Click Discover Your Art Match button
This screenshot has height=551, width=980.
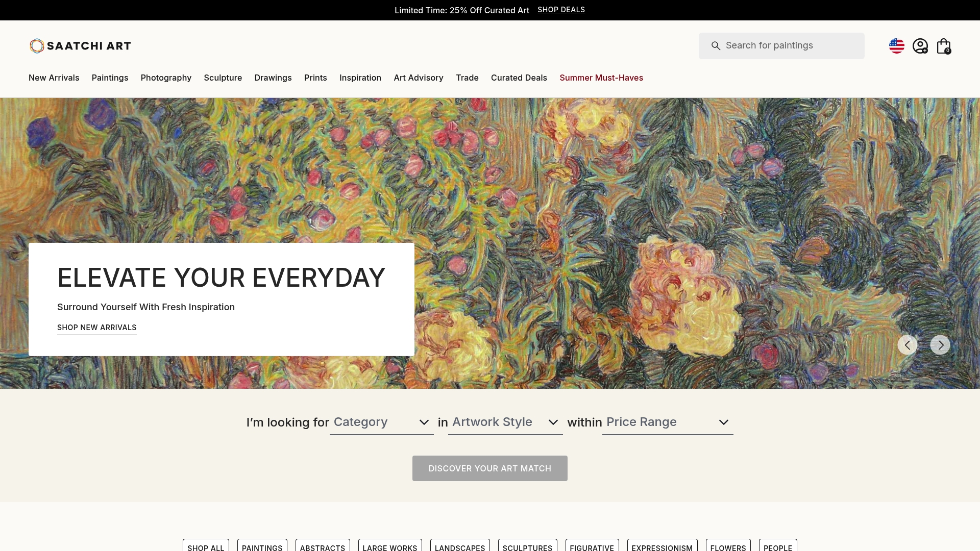[490, 468]
